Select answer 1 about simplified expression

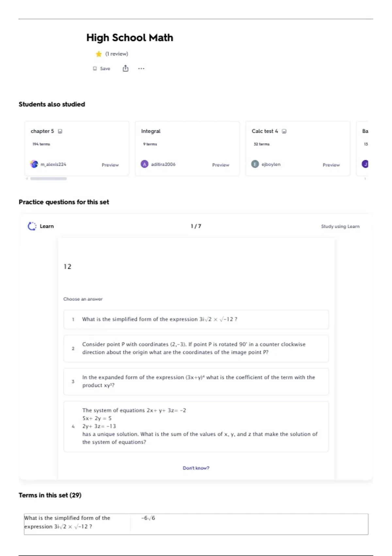click(196, 320)
